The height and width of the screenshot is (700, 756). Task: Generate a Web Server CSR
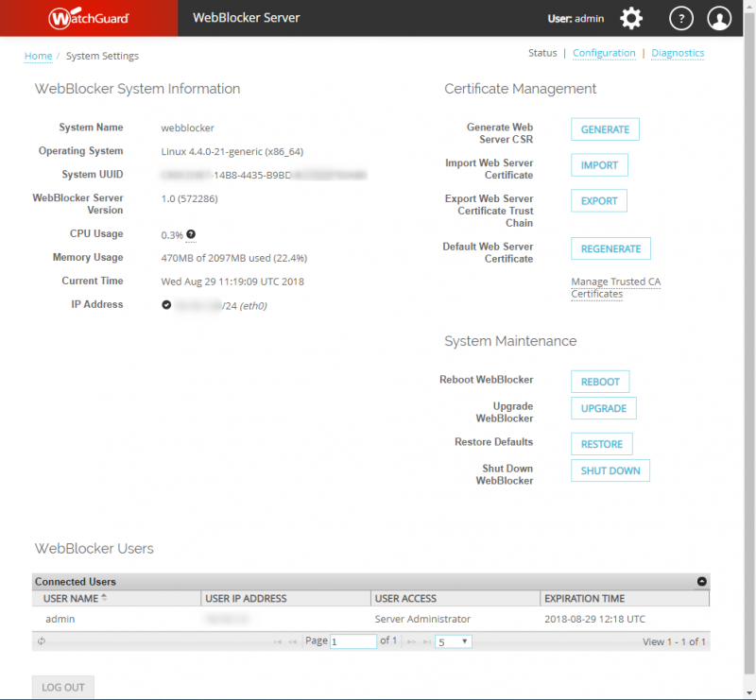[x=604, y=129]
